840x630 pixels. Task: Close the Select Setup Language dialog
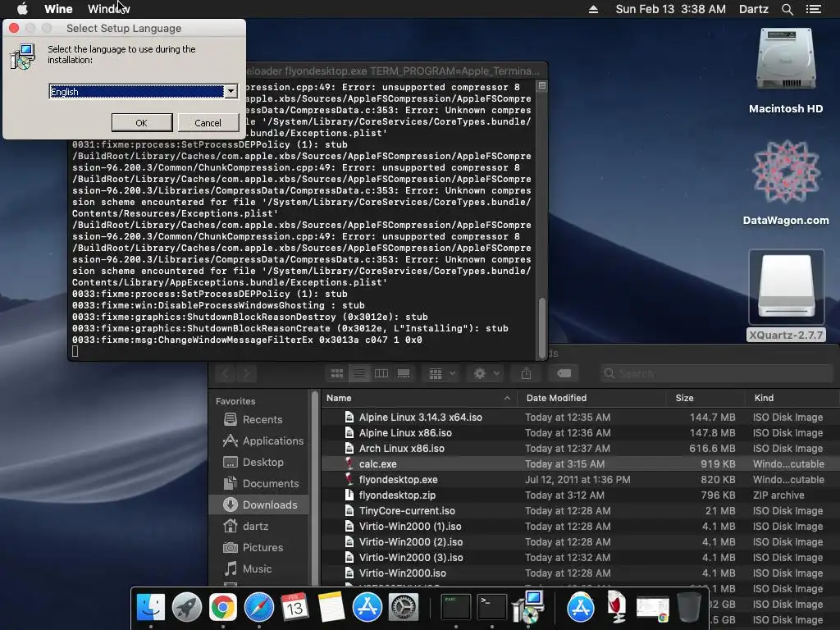coord(15,29)
